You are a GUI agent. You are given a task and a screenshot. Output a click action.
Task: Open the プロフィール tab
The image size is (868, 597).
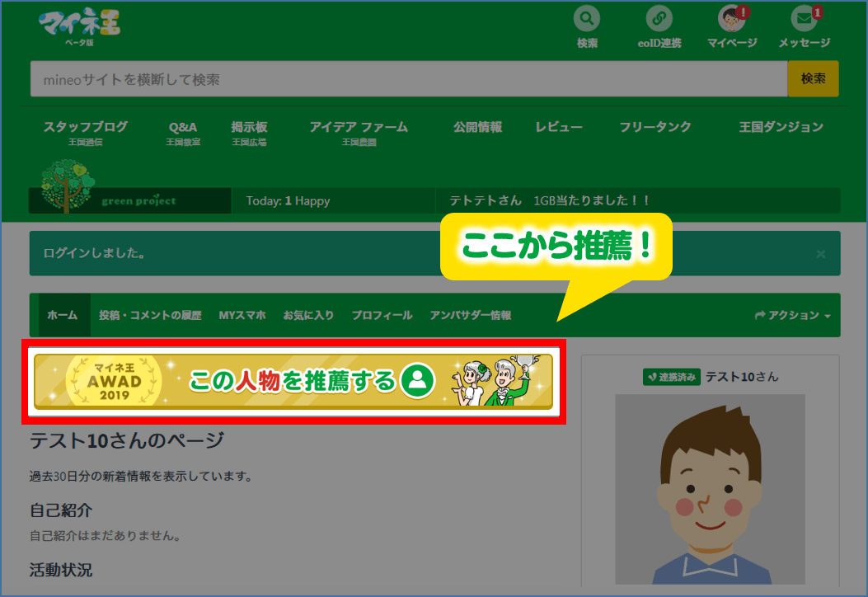(x=382, y=315)
